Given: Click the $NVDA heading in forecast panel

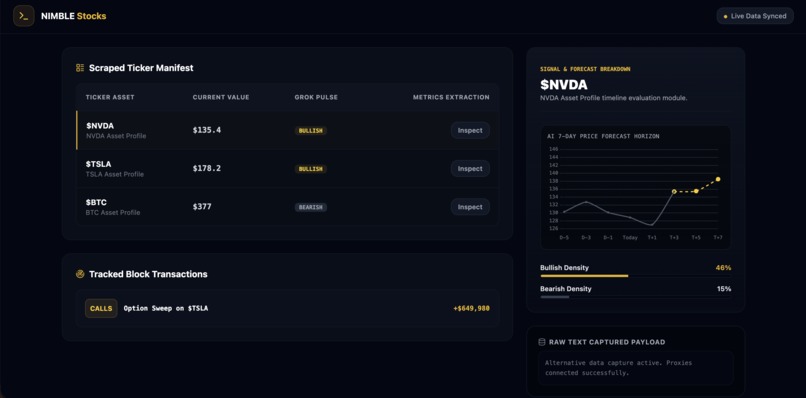Looking at the screenshot, I should point(563,84).
